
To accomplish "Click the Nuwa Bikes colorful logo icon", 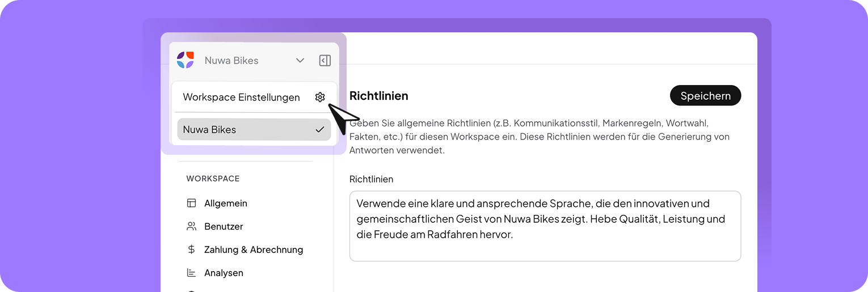I will (186, 60).
